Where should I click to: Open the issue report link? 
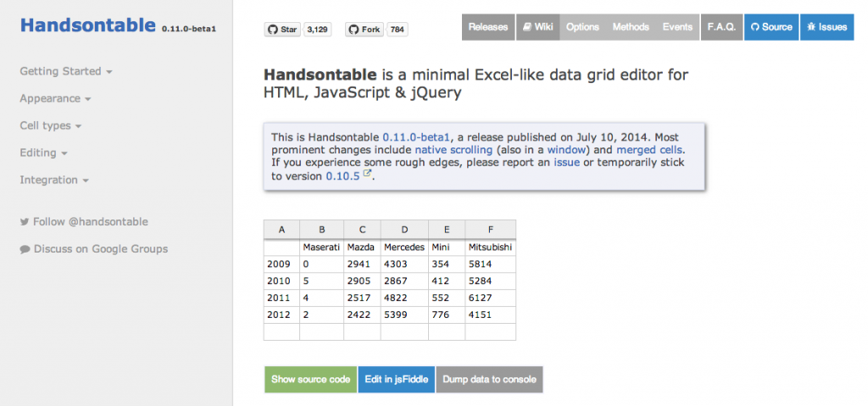[567, 163]
